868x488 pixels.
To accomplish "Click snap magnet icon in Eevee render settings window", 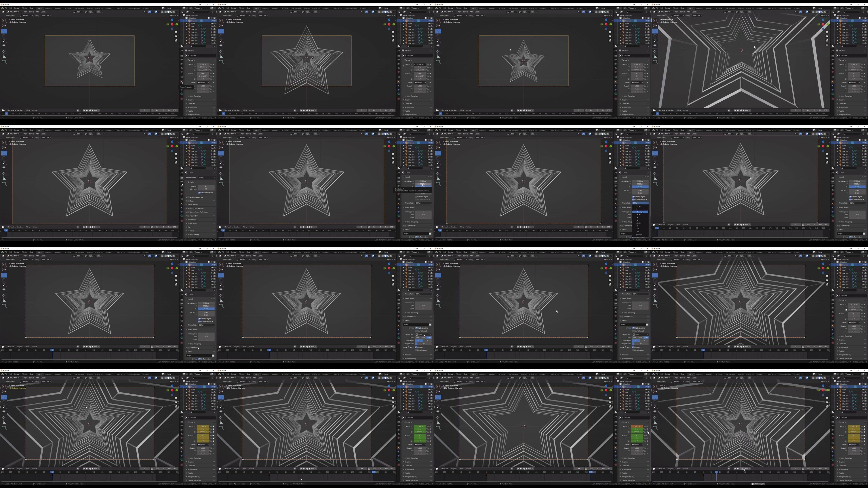I will (91, 134).
